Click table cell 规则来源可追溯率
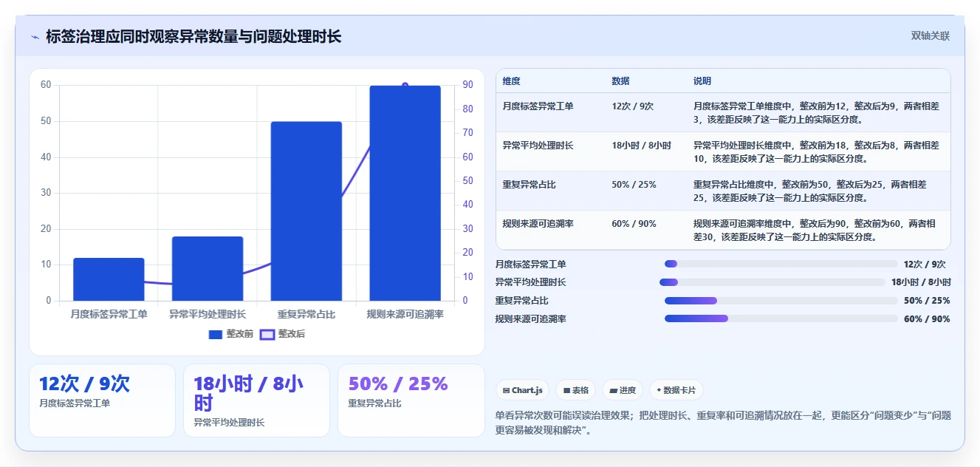Viewport: 980px width, 467px height. [538, 224]
